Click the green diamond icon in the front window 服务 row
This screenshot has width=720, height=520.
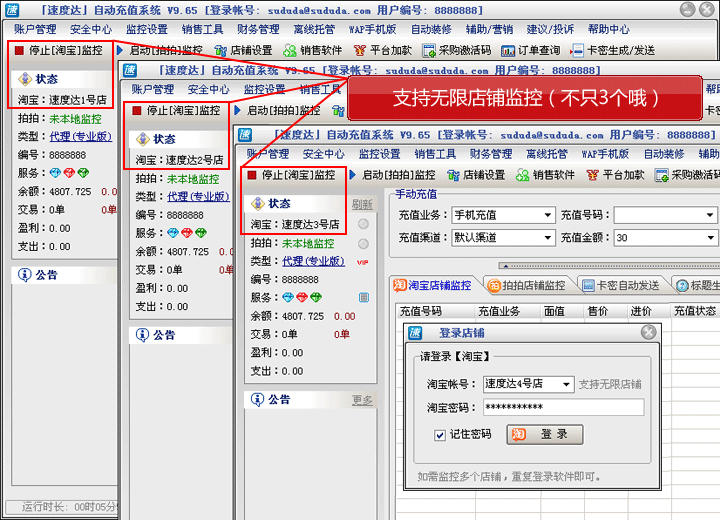[316, 298]
